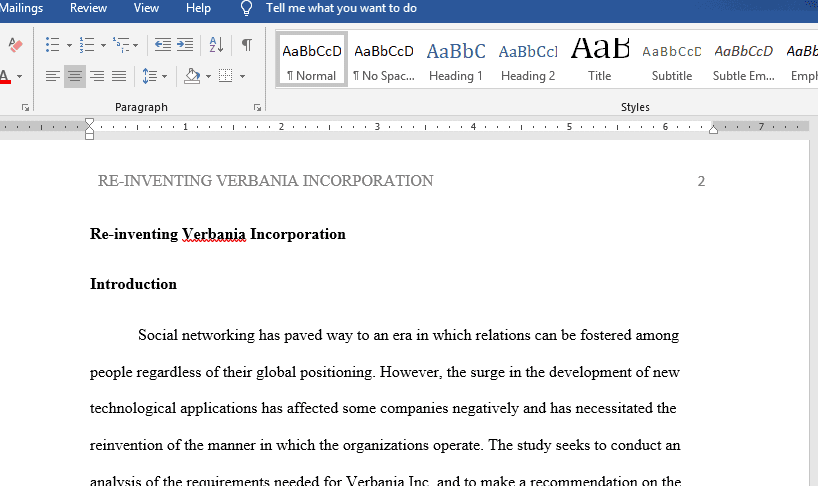Open the Numbering dropdown arrow
This screenshot has width=818, height=486.
point(103,45)
